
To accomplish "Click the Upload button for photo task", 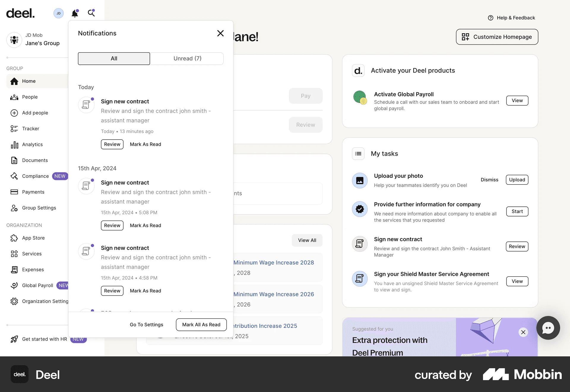I will tap(517, 180).
